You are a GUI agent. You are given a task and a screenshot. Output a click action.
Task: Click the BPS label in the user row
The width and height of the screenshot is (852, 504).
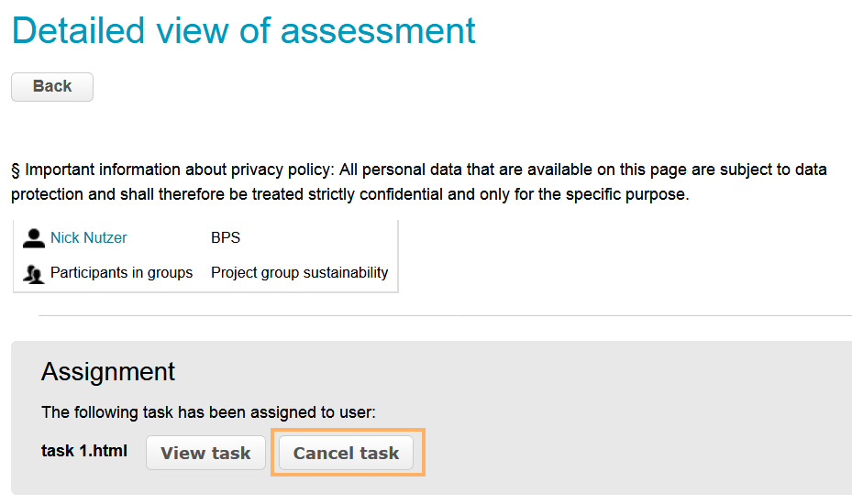tap(226, 238)
